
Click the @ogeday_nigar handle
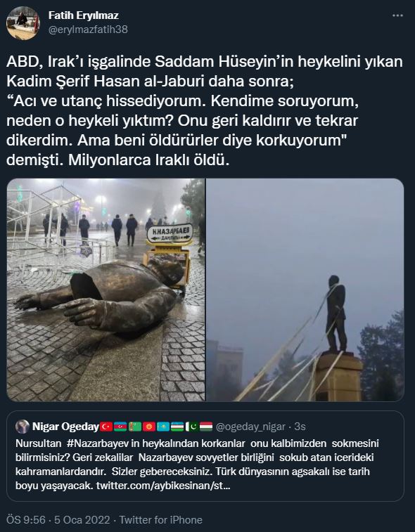250,427
